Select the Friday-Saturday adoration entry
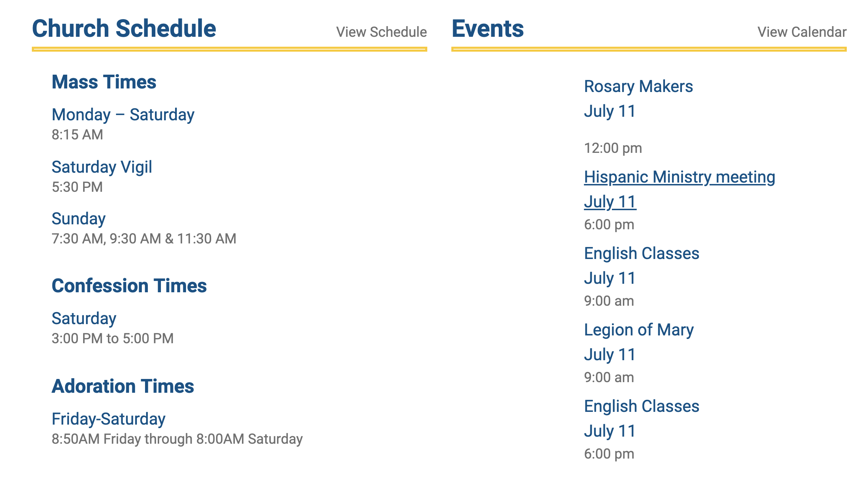This screenshot has height=489, width=868. (108, 419)
